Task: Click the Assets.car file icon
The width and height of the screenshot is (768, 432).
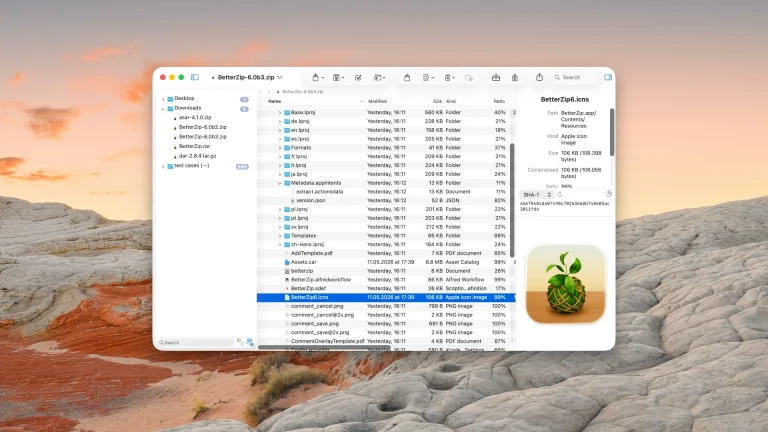Action: click(287, 262)
